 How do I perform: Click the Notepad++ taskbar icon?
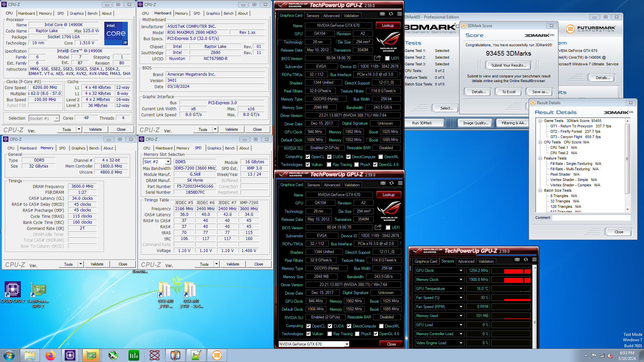pyautogui.click(x=196, y=355)
